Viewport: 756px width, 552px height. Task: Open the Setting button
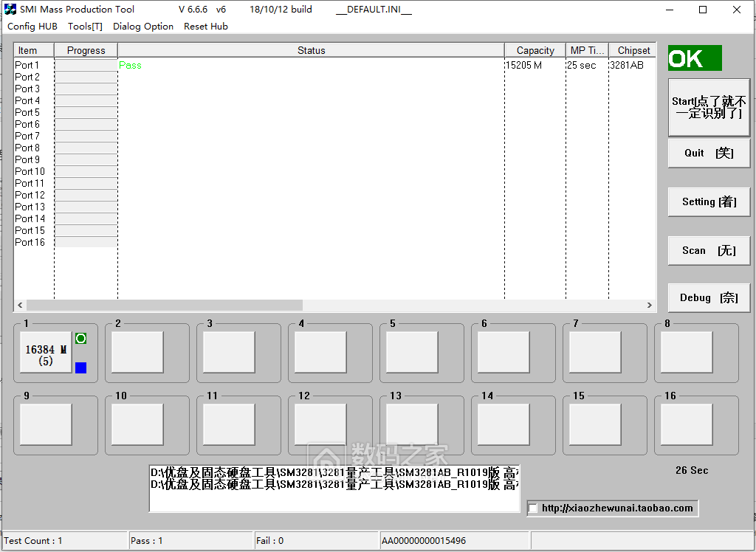(708, 202)
